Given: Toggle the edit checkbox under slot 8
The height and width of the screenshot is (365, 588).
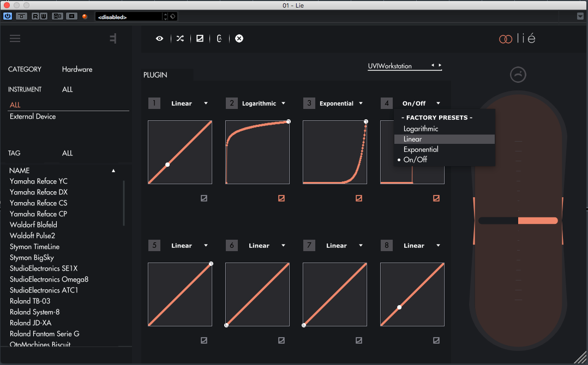Looking at the screenshot, I should (x=436, y=340).
